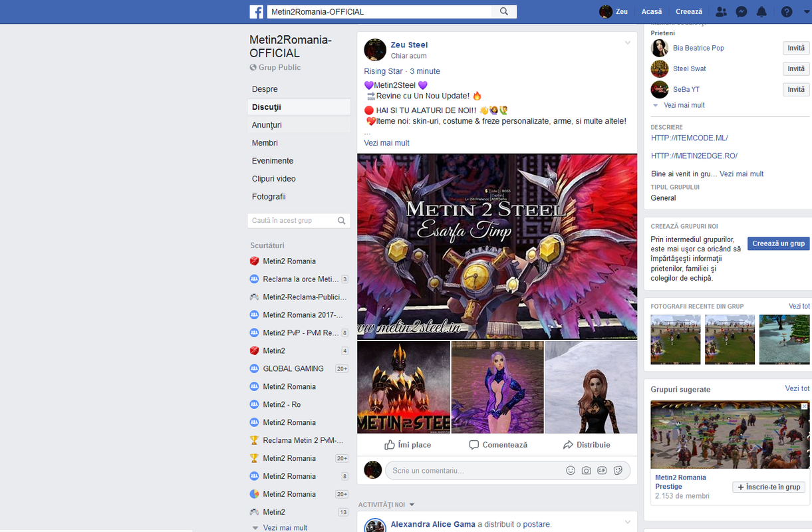The height and width of the screenshot is (532, 812).
Task: Open options chevron on Alexandra Alice Gama post
Action: pyautogui.click(x=627, y=522)
